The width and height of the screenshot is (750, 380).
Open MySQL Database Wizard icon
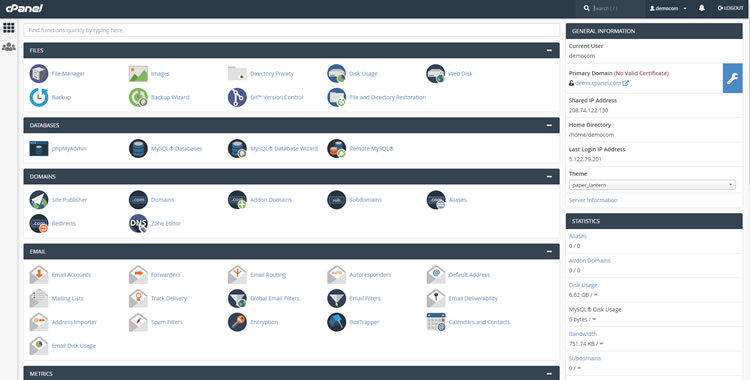237,148
